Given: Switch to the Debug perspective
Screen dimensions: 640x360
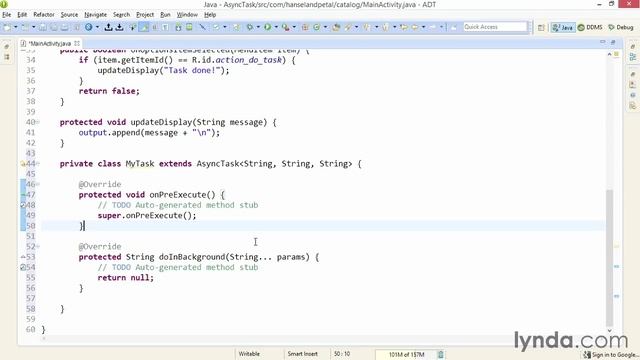Looking at the screenshot, I should pyautogui.click(x=620, y=27).
